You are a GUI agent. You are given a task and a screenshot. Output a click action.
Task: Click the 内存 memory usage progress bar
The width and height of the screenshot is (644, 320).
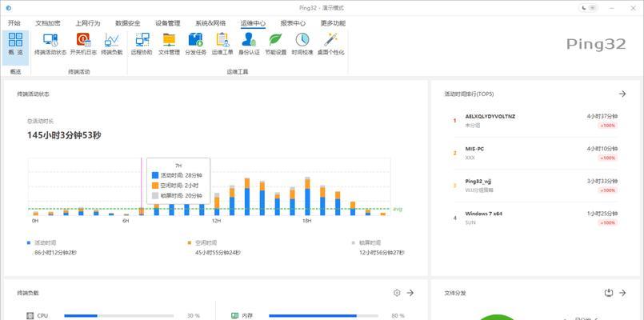click(x=323, y=316)
